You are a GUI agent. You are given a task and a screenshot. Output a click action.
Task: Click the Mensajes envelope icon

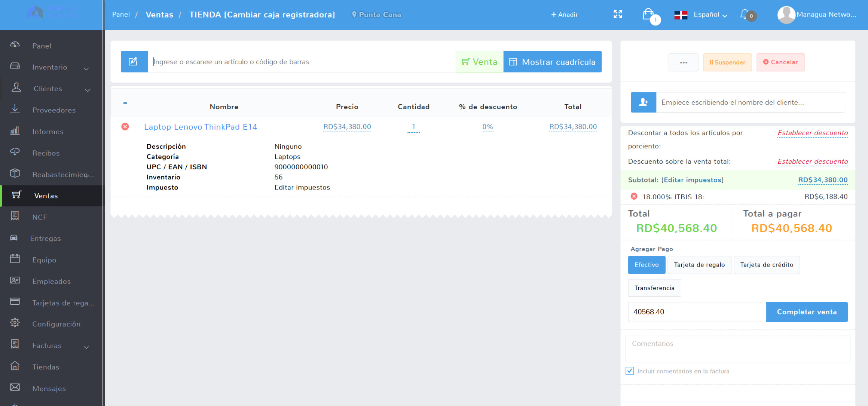coord(15,387)
